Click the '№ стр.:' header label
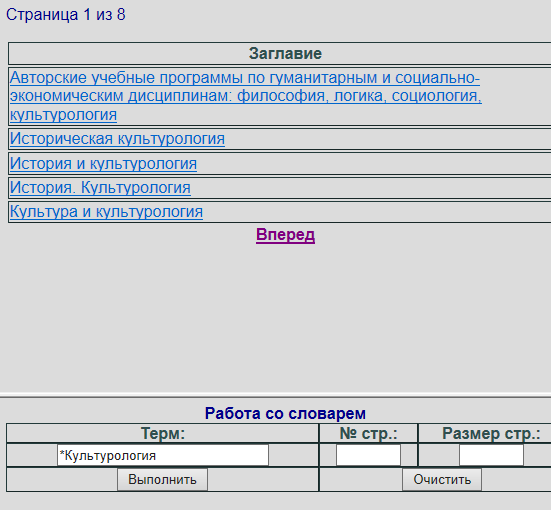Screen dimensions: 551x510 [x=368, y=433]
